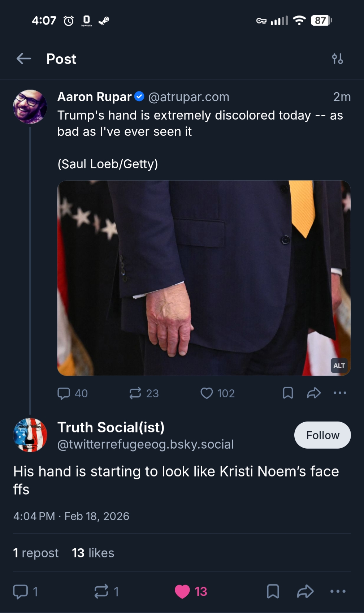Open more options for the main post
The width and height of the screenshot is (364, 613).
(338, 591)
